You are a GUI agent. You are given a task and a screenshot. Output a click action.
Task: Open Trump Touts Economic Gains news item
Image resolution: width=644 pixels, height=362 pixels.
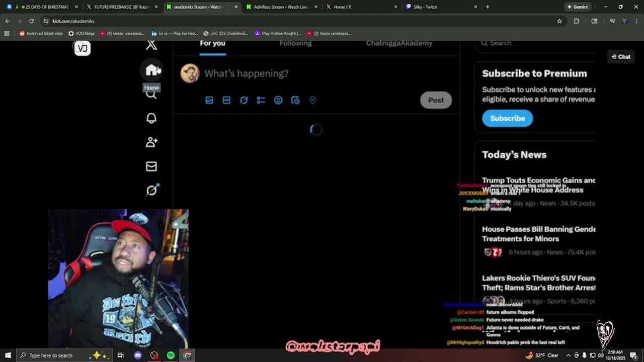[538, 192]
